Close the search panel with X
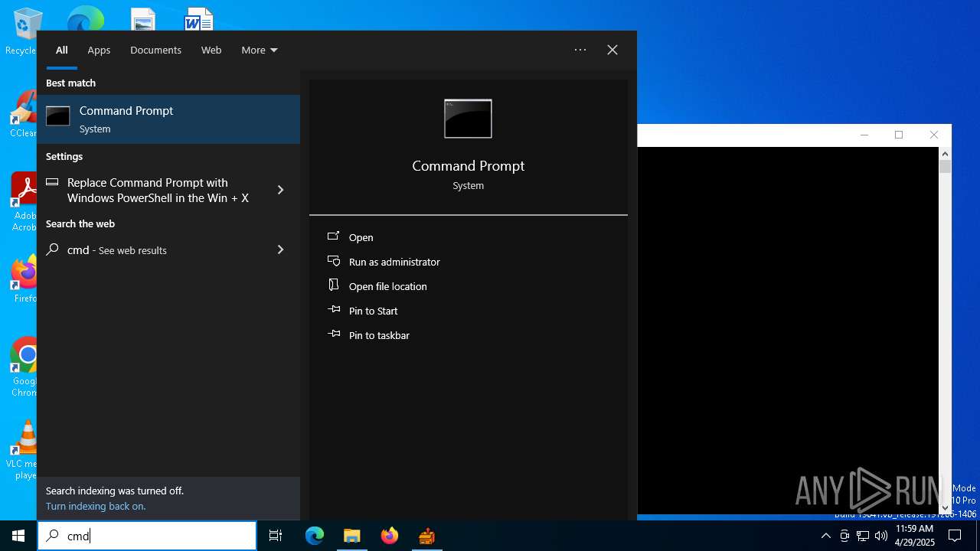The height and width of the screenshot is (551, 980). tap(612, 50)
